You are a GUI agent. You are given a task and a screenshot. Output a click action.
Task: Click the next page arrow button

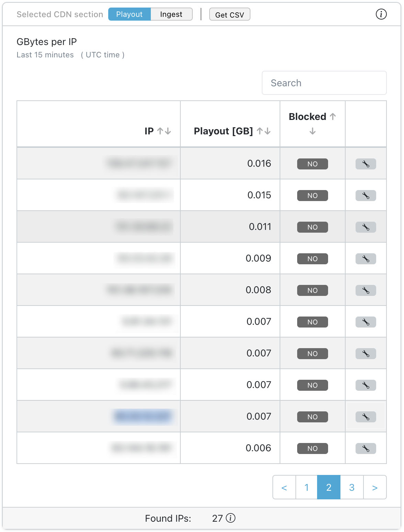[x=374, y=487]
